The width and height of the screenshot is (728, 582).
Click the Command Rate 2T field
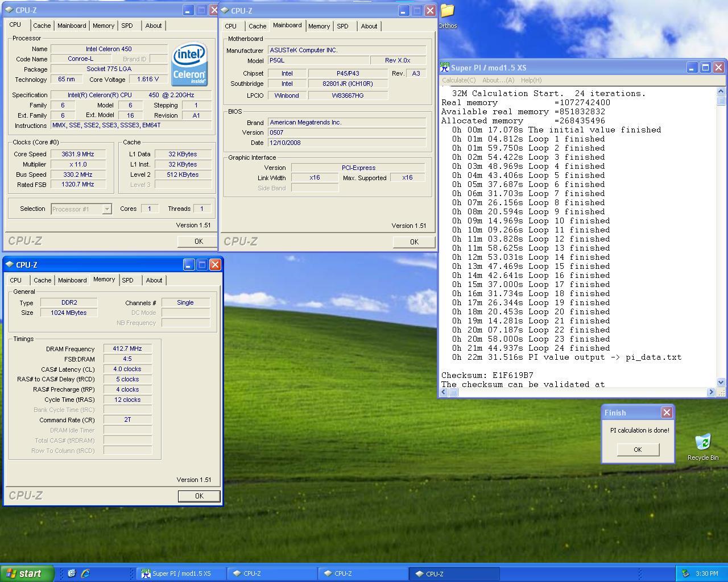click(x=127, y=419)
